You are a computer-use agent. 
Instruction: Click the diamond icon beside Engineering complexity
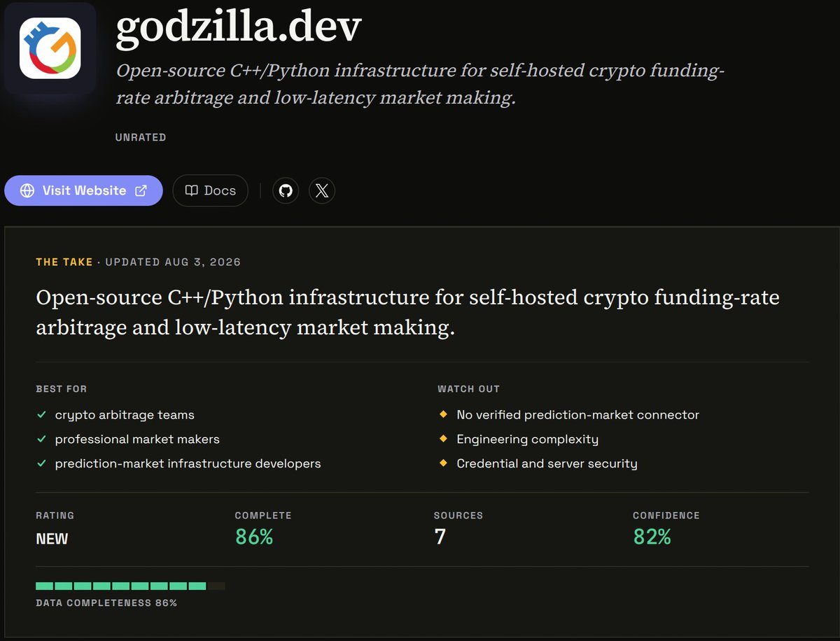(443, 439)
